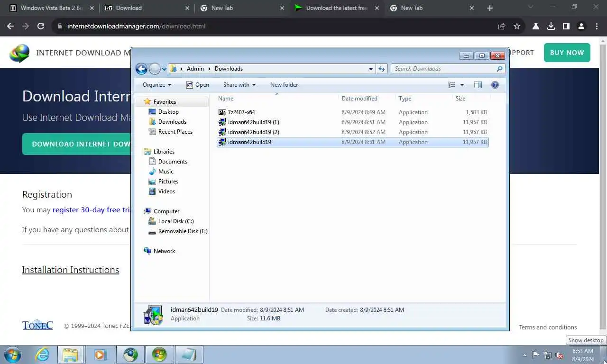Open Chrome downloads icon in toolbar
The image size is (607, 364).
tap(551, 26)
